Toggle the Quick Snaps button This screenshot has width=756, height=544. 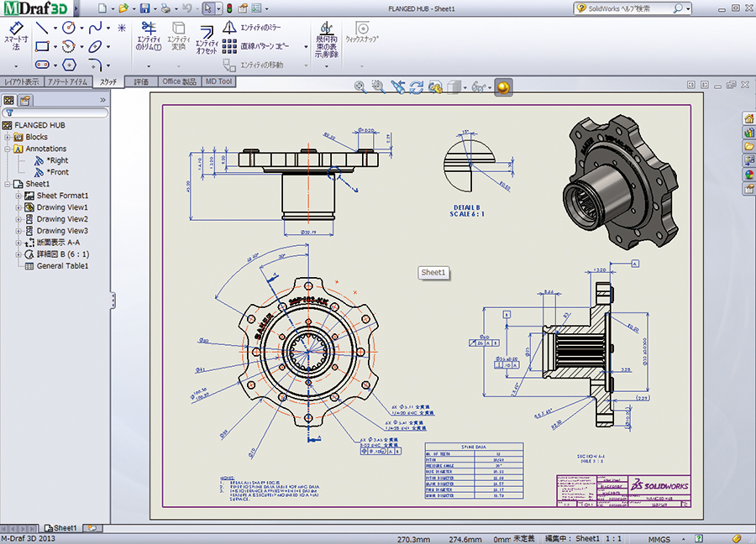(362, 32)
